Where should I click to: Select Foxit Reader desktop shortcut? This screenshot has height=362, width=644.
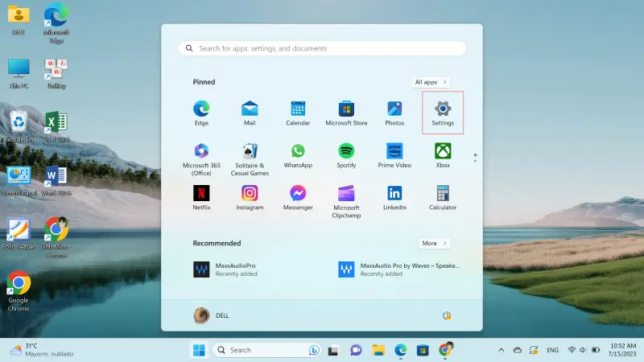coord(19,233)
